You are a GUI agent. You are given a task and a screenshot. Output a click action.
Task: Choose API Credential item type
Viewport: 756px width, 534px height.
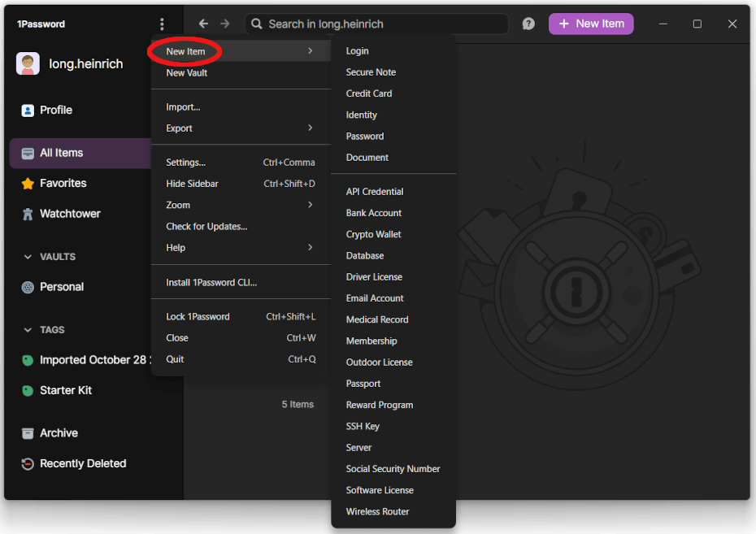tap(393, 192)
